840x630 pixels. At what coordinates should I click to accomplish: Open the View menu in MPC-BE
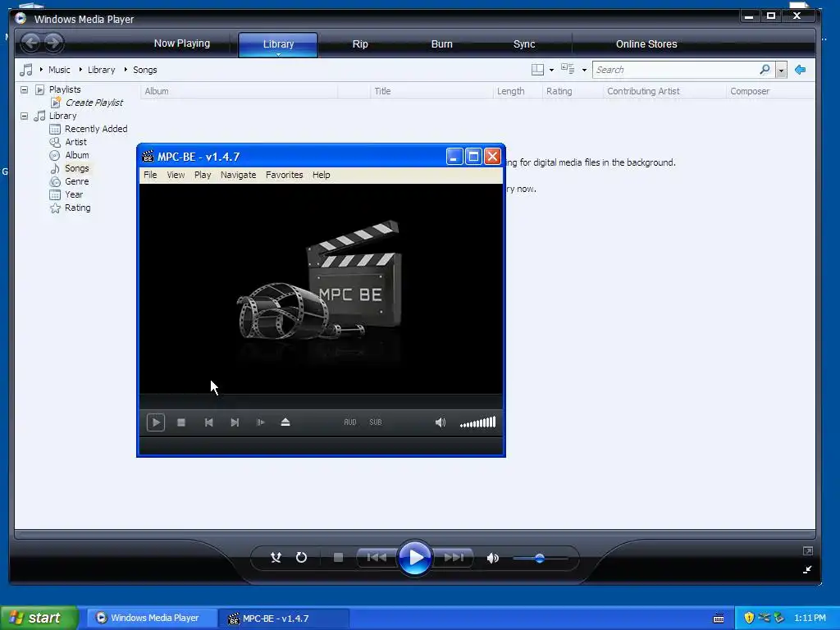tap(176, 175)
